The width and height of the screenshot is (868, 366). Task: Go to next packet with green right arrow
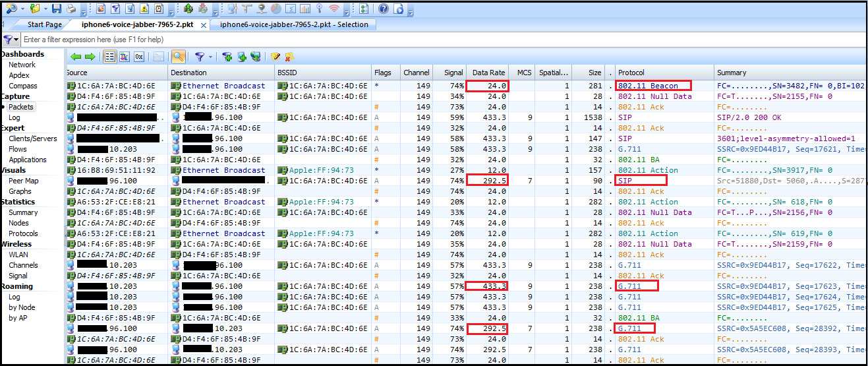(90, 57)
